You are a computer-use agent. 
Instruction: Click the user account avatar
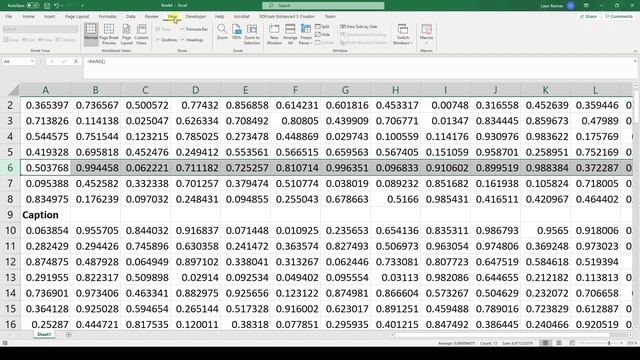(x=571, y=6)
